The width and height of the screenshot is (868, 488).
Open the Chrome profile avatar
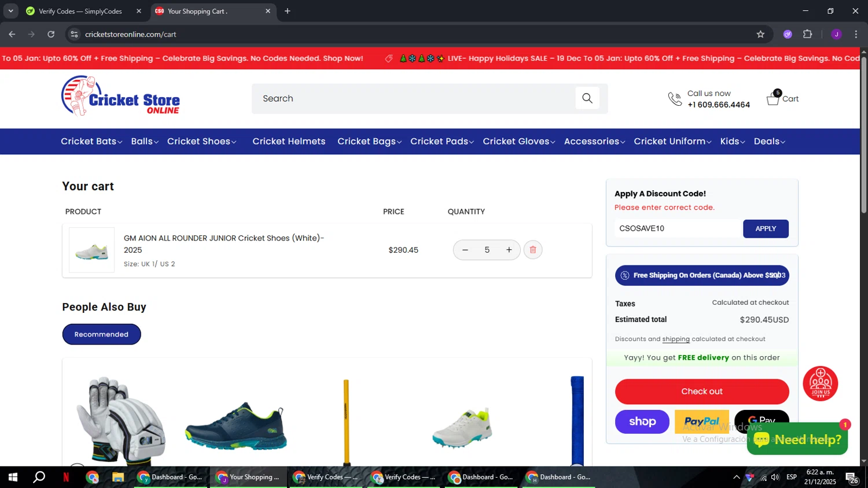[836, 34]
